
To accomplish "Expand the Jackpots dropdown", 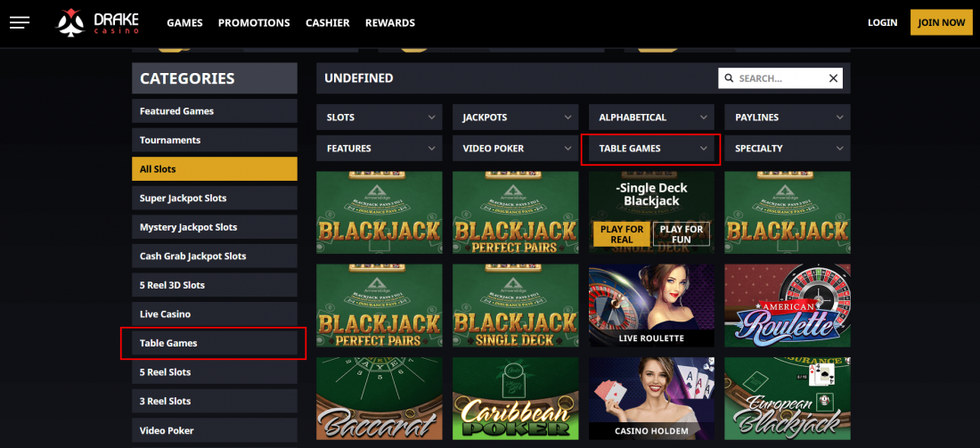I will (x=516, y=118).
